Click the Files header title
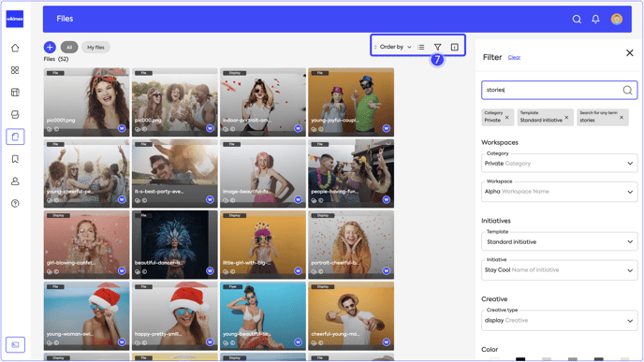644x362 pixels. [65, 19]
